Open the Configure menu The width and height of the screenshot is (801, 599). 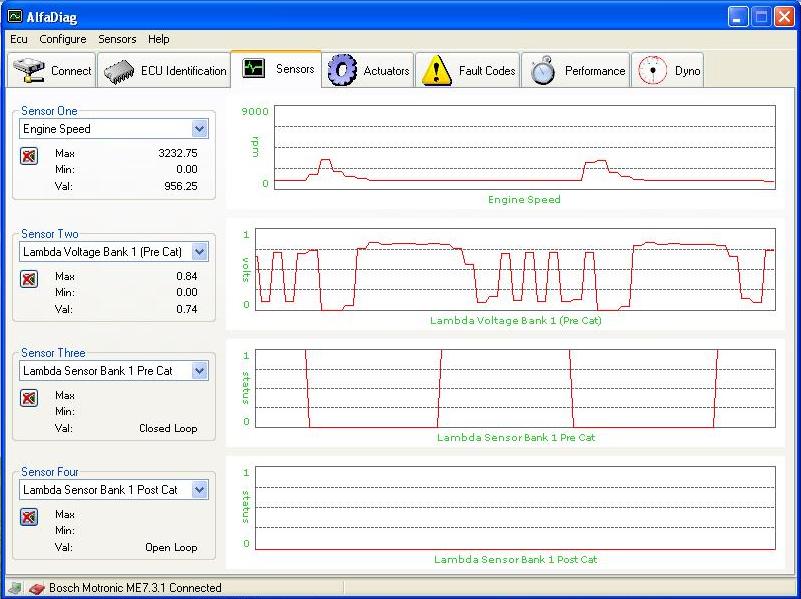point(62,39)
